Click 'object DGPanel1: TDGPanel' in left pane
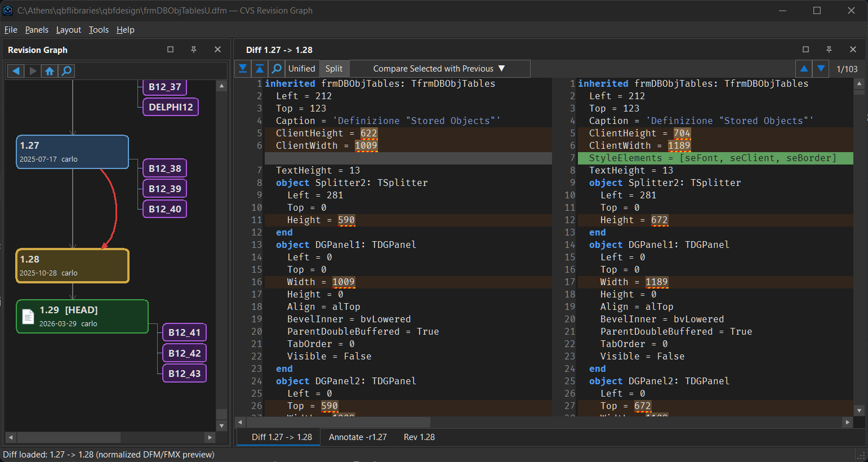The image size is (868, 462). 346,245
